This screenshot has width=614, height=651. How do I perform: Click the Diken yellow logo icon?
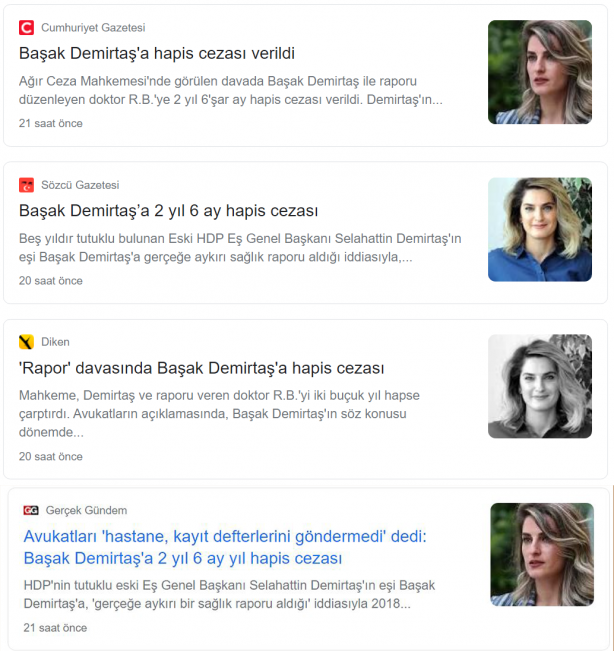(x=26, y=342)
